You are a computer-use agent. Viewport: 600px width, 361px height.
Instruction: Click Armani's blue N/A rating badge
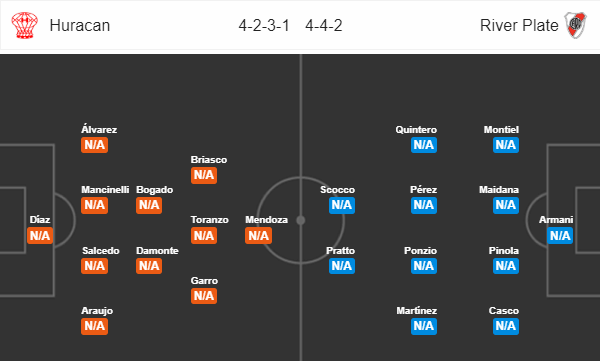(x=560, y=235)
